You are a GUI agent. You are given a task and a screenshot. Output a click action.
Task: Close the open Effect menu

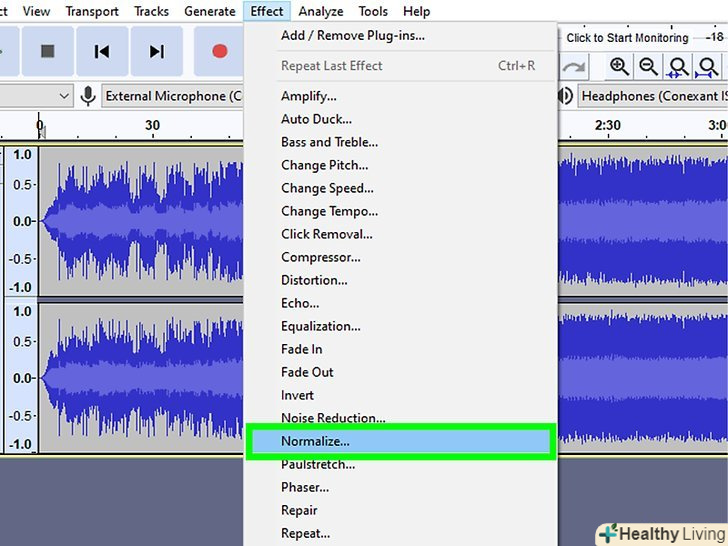tap(267, 11)
